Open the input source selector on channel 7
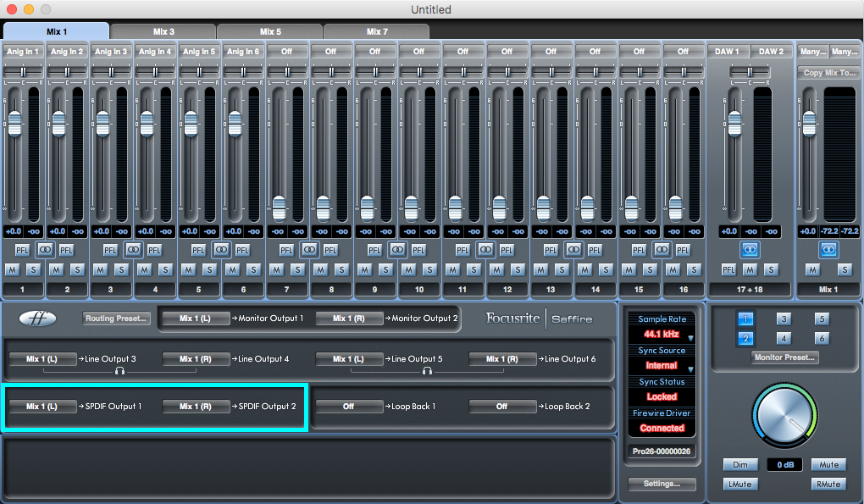This screenshot has height=504, width=864. click(x=287, y=51)
